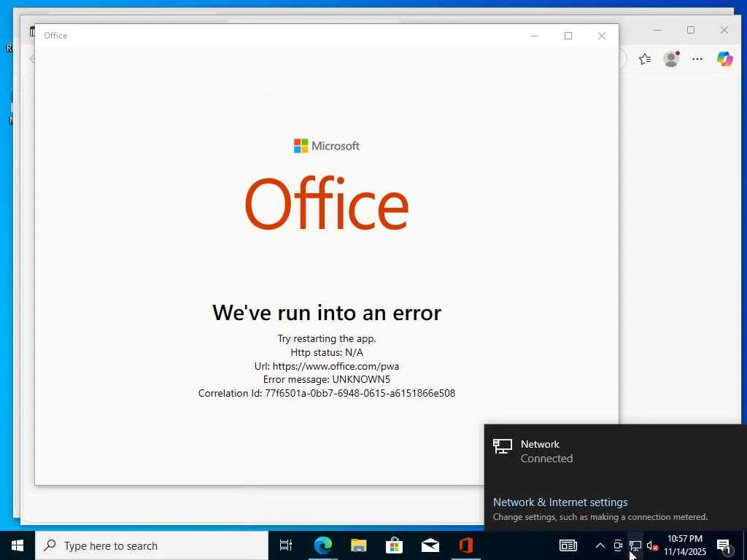The image size is (747, 560).
Task: Minimize the Edge window behind Office
Action: pyautogui.click(x=657, y=30)
